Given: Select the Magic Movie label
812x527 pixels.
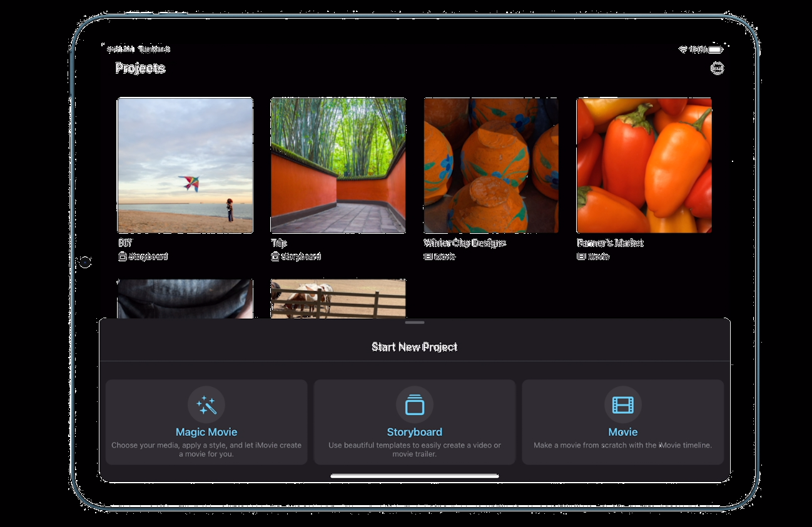Looking at the screenshot, I should [x=206, y=432].
